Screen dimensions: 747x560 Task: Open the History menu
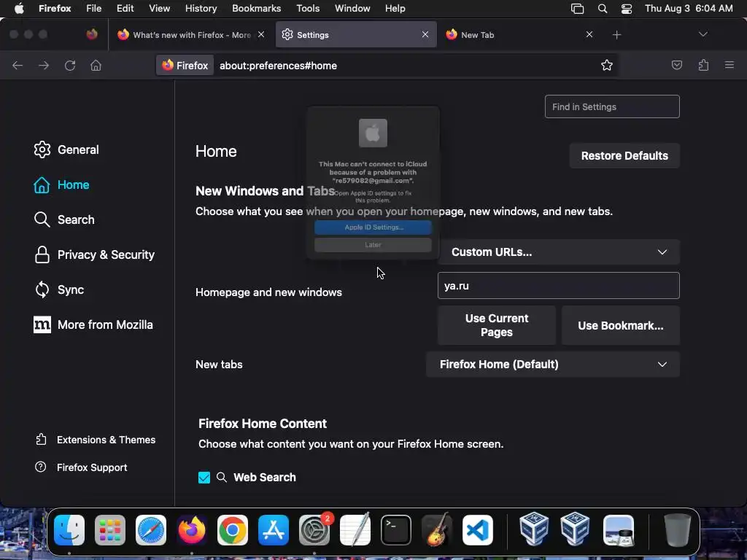tap(201, 8)
